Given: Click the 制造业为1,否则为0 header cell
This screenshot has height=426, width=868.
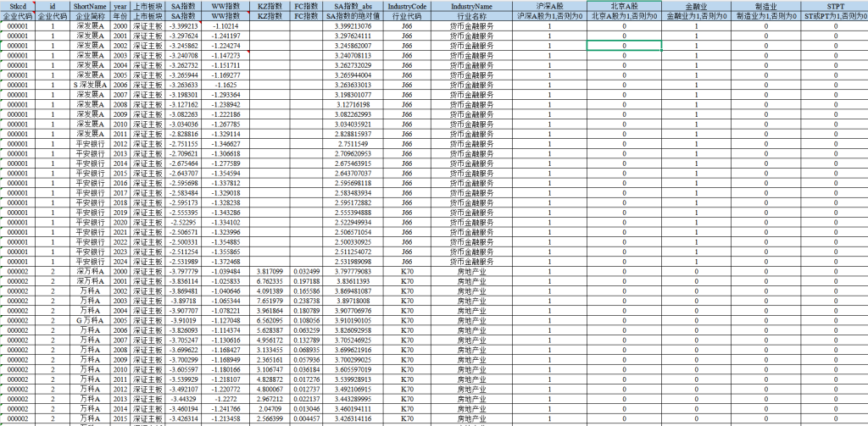Looking at the screenshot, I should coord(766,16).
